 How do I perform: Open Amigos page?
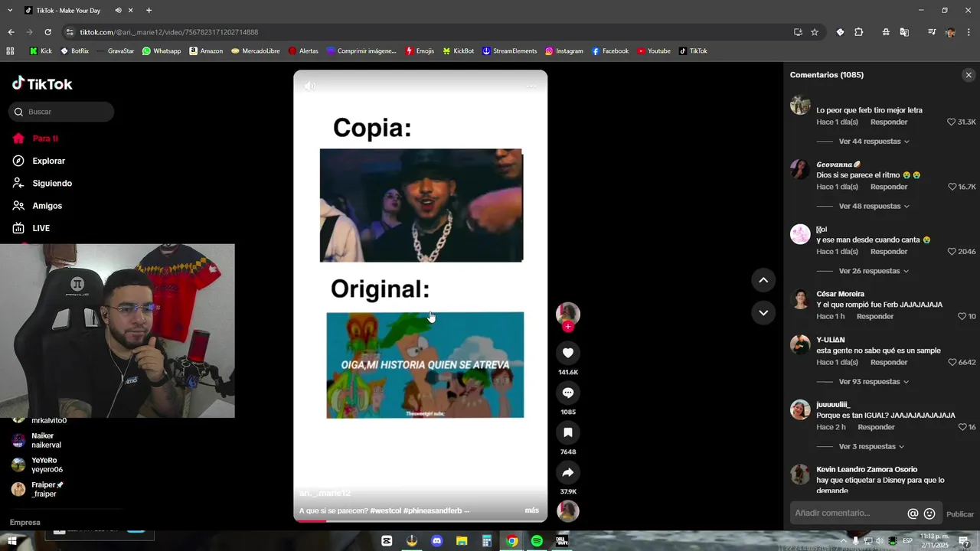[x=38, y=205]
